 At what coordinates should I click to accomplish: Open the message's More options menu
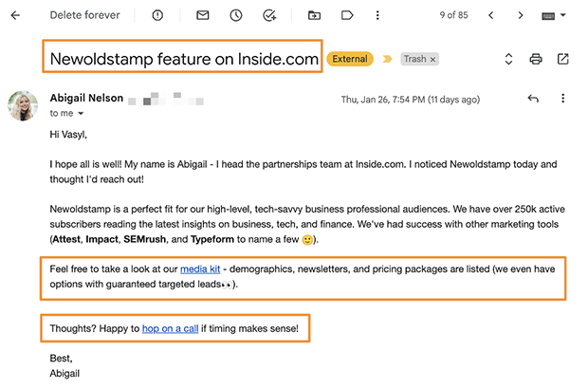[563, 99]
